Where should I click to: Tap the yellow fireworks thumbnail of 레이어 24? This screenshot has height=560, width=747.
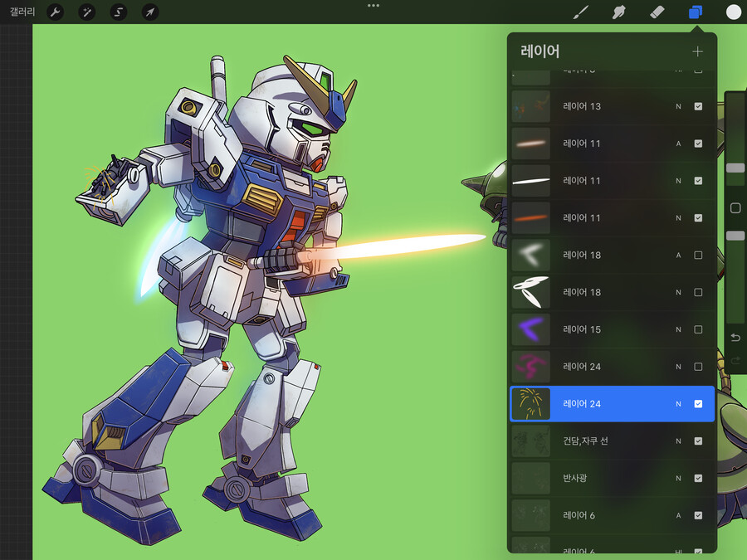[x=530, y=403]
